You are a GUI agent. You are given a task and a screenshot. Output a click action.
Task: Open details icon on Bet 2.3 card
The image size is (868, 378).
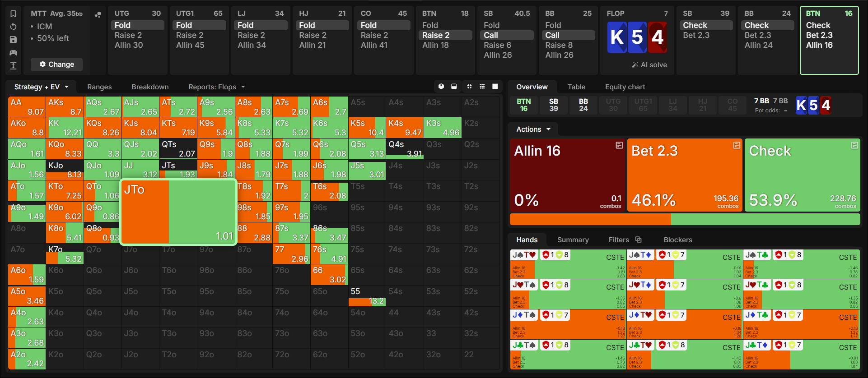pos(737,145)
